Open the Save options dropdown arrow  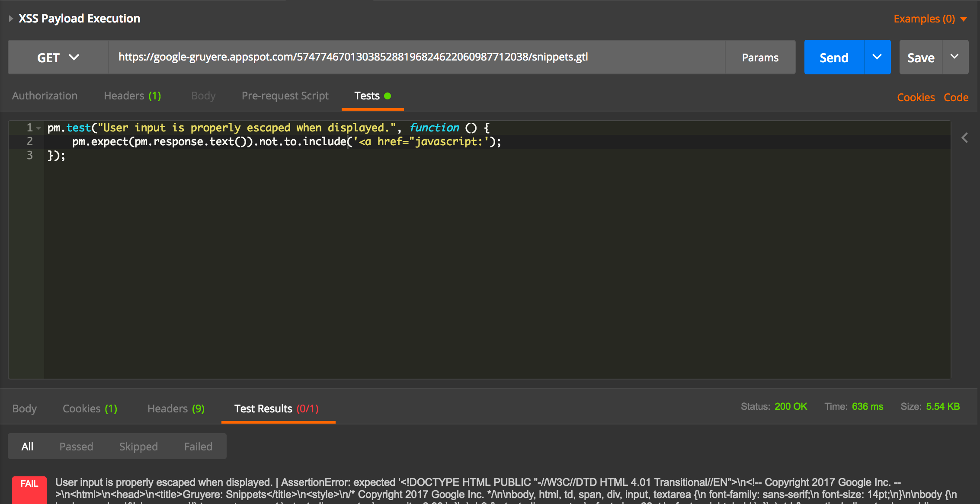coord(955,57)
